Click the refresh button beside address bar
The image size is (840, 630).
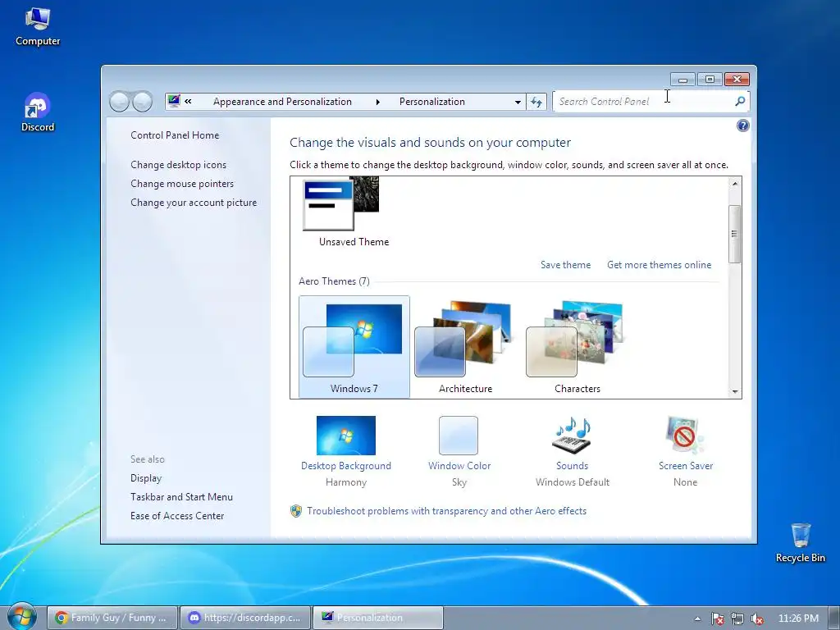pos(536,102)
